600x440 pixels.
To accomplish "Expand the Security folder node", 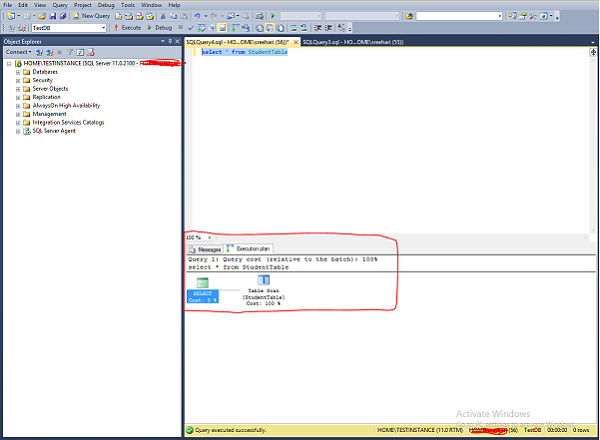I will [18, 80].
